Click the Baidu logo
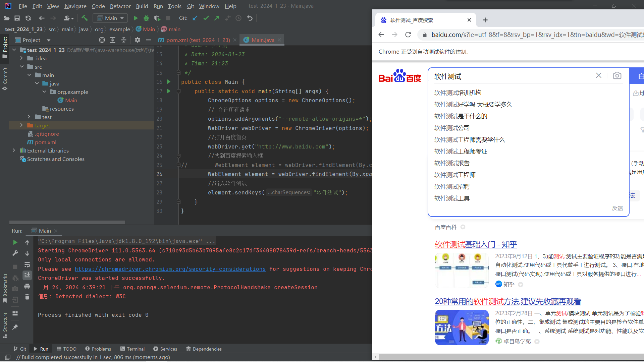This screenshot has width=644, height=362. coord(399,76)
